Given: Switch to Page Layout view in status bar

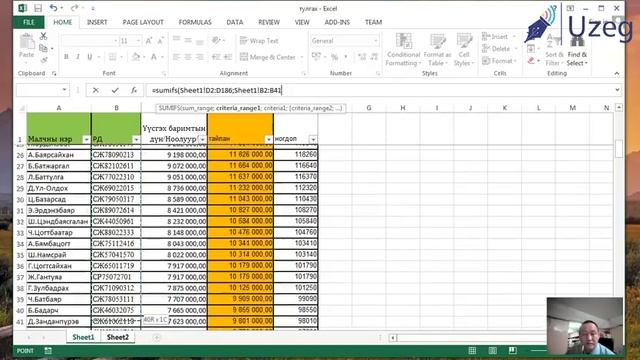Looking at the screenshot, I should tap(493, 351).
